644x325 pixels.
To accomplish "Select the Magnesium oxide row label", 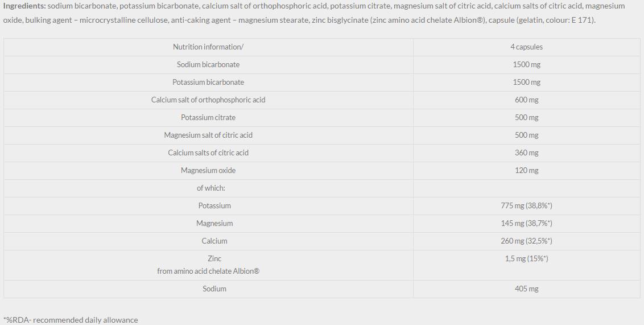I will point(208,170).
